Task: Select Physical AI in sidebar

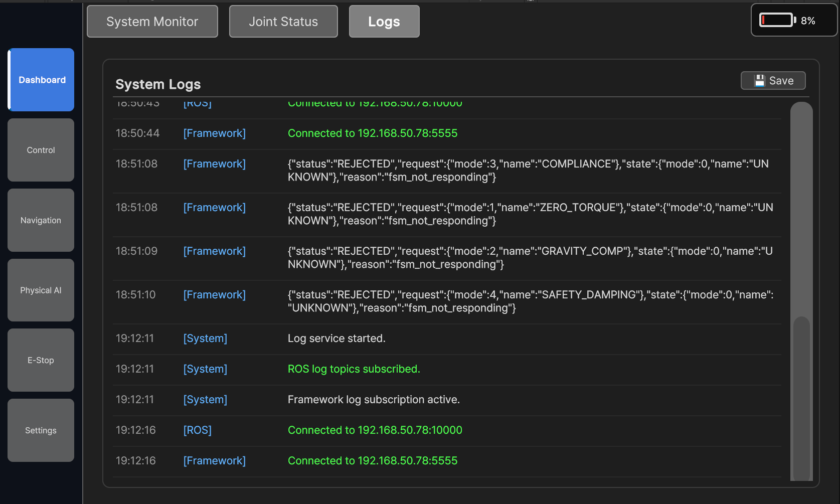Action: pos(41,290)
